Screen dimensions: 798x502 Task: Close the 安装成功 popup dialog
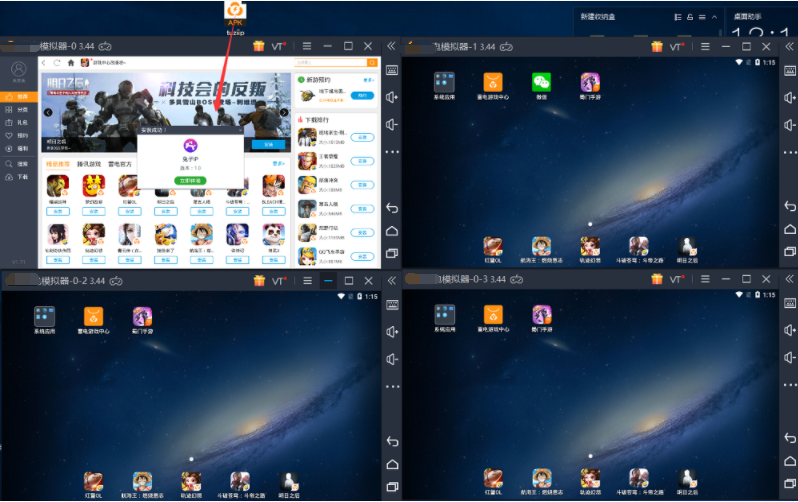coord(241,130)
